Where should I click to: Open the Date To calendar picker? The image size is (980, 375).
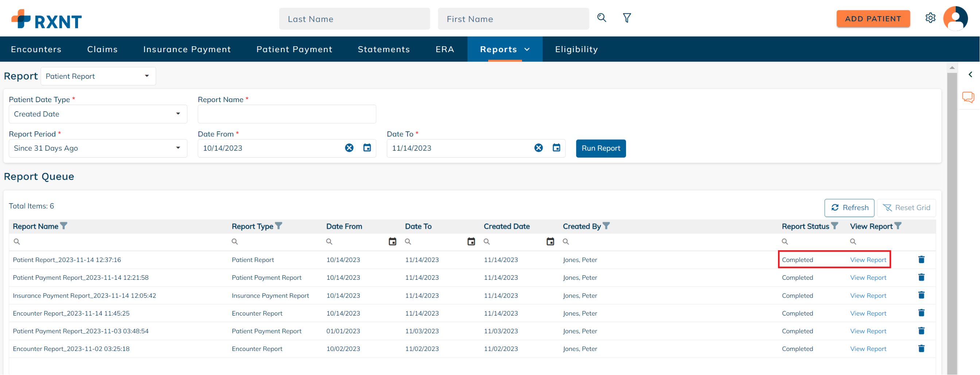pos(556,148)
